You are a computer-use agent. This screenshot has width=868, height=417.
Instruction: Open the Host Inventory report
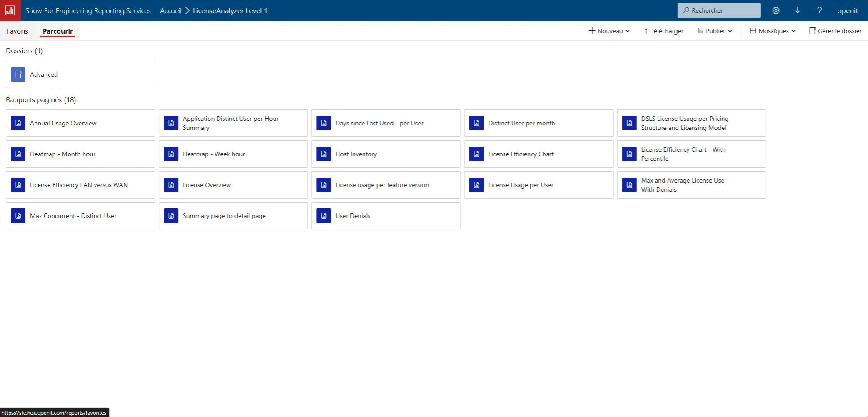click(x=356, y=154)
